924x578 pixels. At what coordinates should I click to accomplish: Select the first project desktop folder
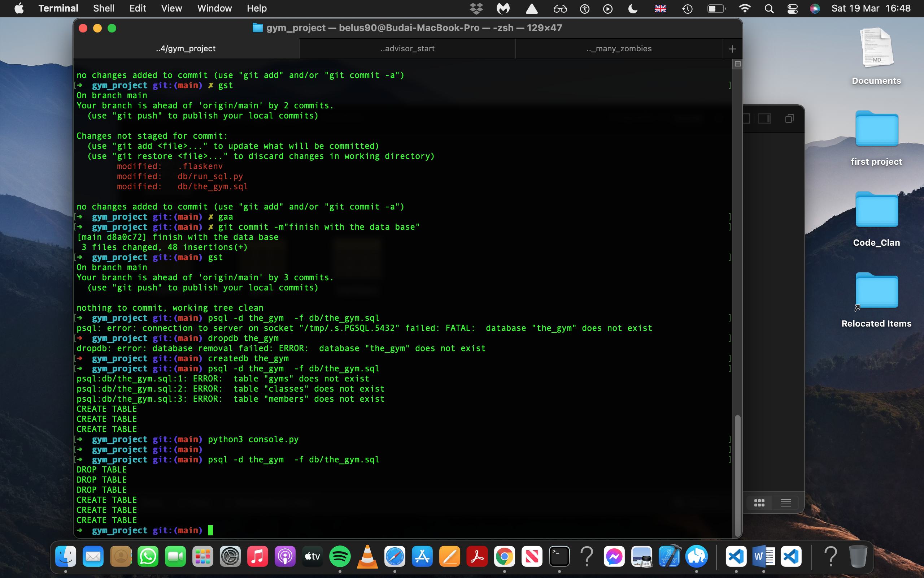(x=876, y=138)
